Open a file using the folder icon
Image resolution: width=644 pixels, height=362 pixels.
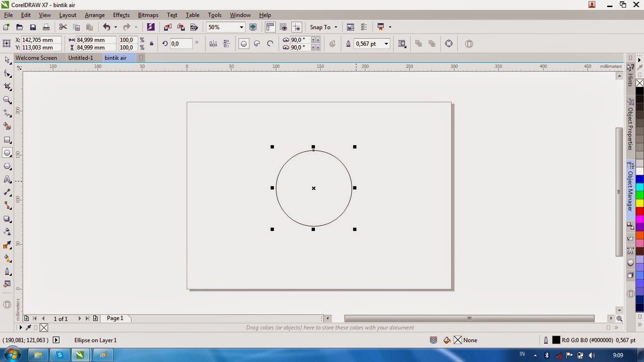point(19,27)
